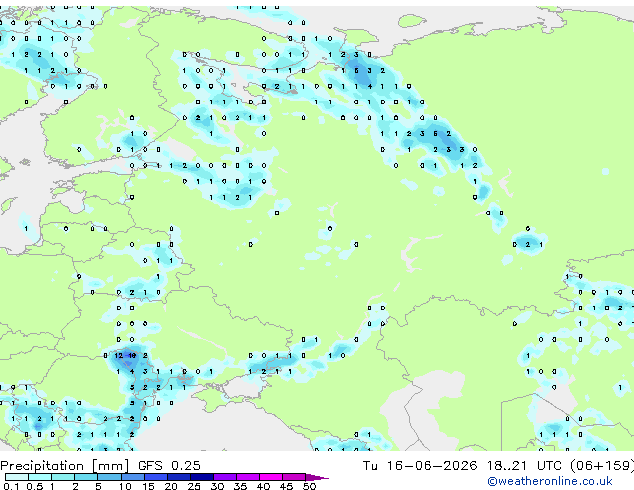
Task: Select the 2–5 mm legend color
Action: coord(86,477)
